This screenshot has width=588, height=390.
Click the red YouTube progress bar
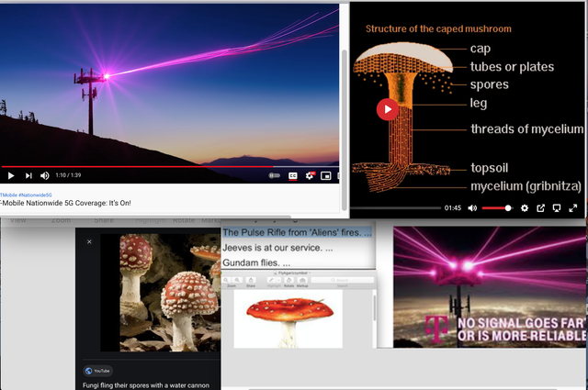click(137, 166)
